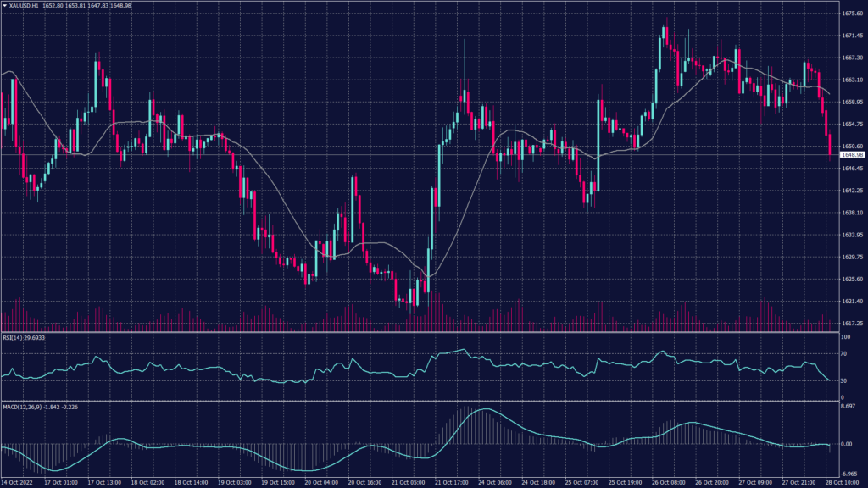The height and width of the screenshot is (488, 868).
Task: Click the OHLC open price value 1652.80
Action: click(x=53, y=6)
